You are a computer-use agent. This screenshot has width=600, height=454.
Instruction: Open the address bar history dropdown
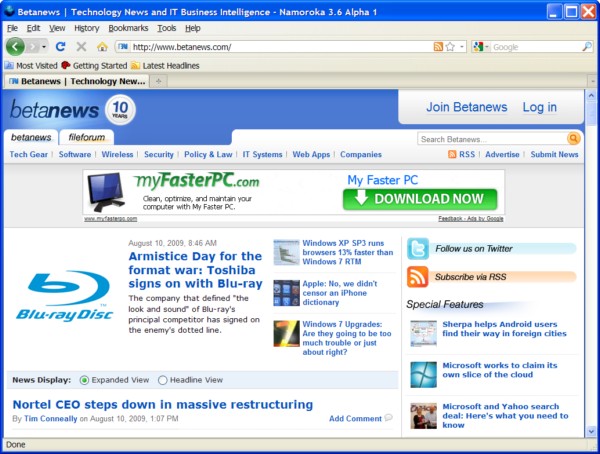(x=462, y=47)
